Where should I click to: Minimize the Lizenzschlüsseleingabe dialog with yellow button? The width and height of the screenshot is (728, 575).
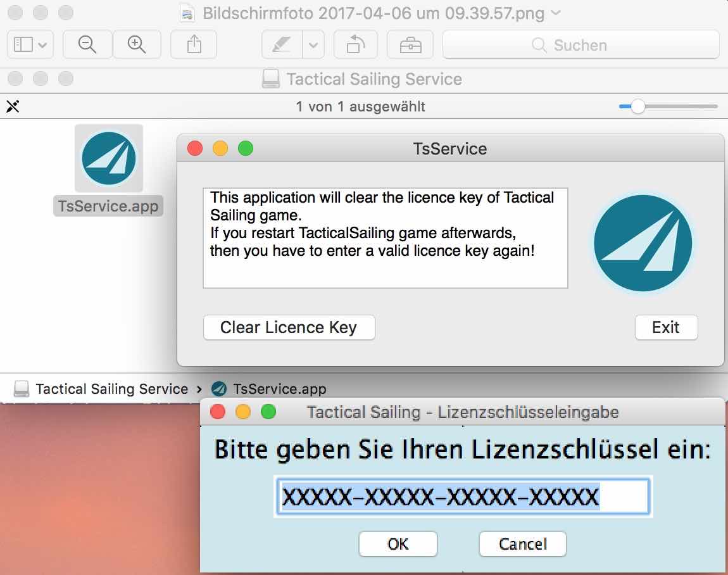[x=243, y=412]
